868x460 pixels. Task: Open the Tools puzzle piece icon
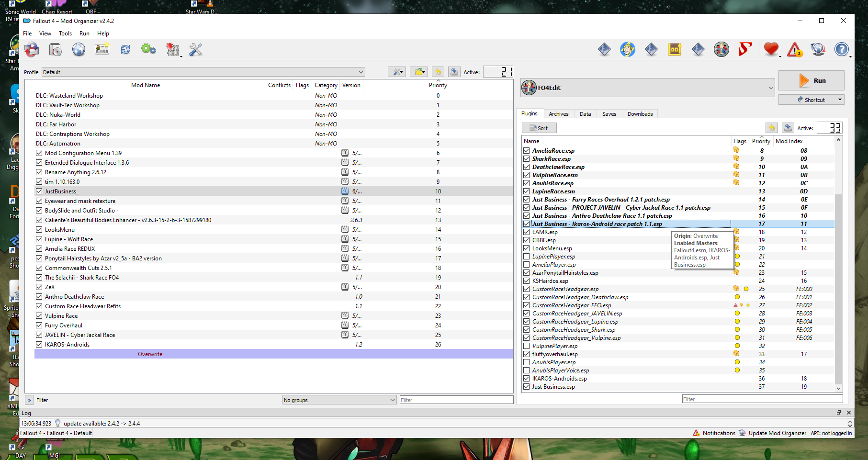pos(172,49)
